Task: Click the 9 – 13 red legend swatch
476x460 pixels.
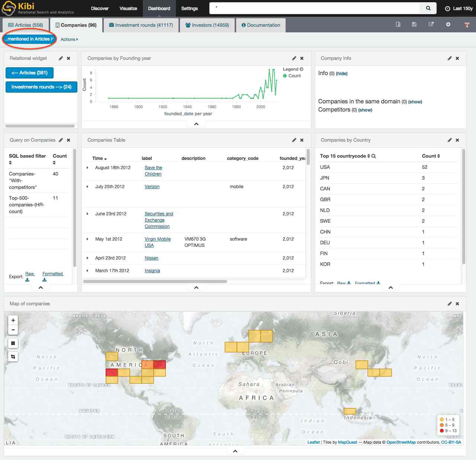Action: (x=442, y=431)
